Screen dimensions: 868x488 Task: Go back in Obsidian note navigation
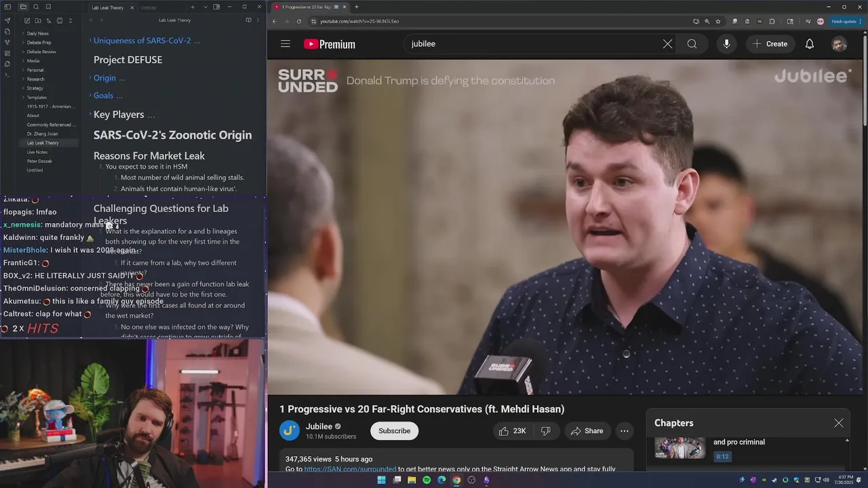coord(92,20)
